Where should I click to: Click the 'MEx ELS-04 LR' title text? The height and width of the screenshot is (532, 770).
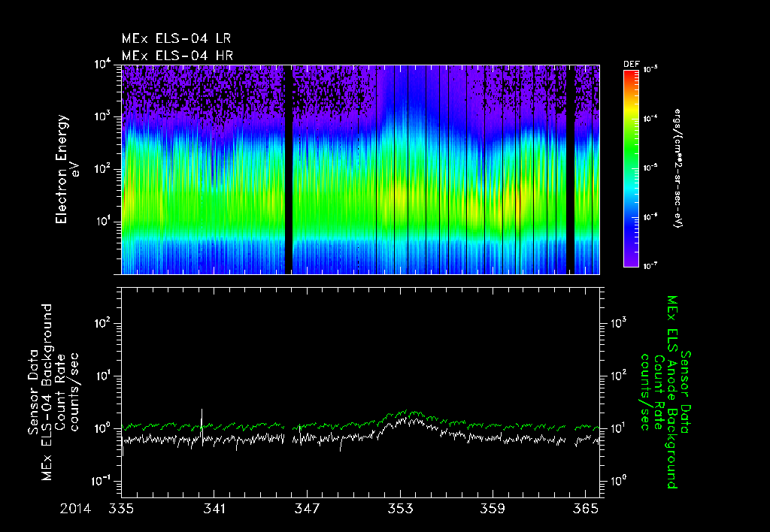(176, 38)
